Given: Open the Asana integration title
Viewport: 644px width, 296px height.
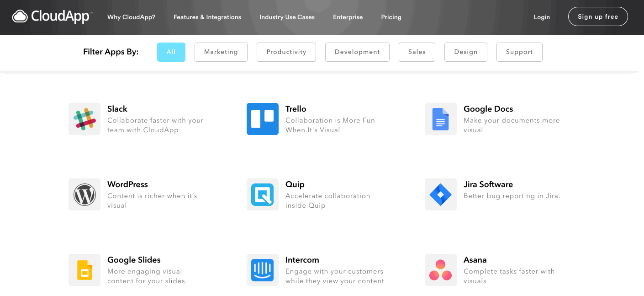Looking at the screenshot, I should pos(475,260).
